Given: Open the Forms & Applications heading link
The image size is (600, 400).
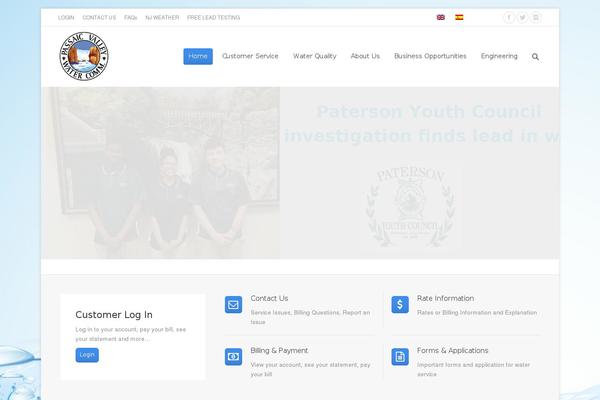Looking at the screenshot, I should pos(452,351).
